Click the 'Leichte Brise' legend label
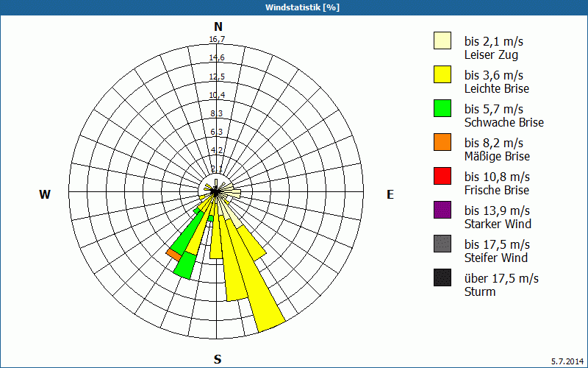Viewport: 588px width, 368px height. pyautogui.click(x=497, y=88)
